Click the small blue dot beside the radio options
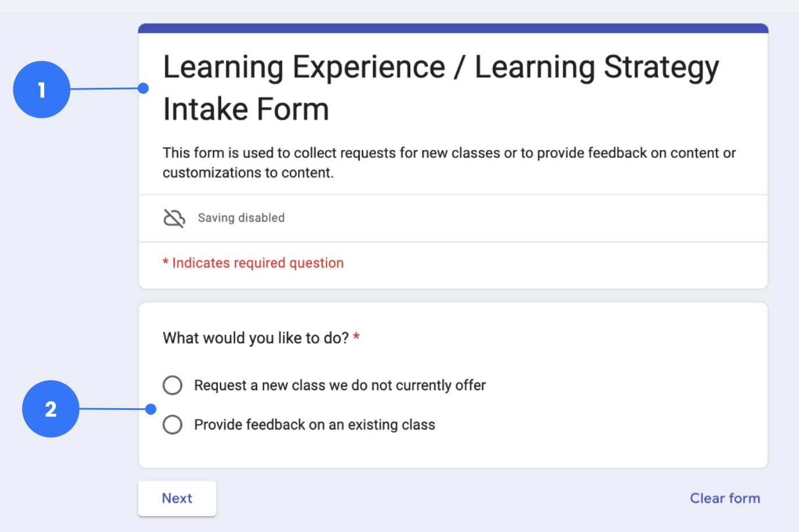 151,409
